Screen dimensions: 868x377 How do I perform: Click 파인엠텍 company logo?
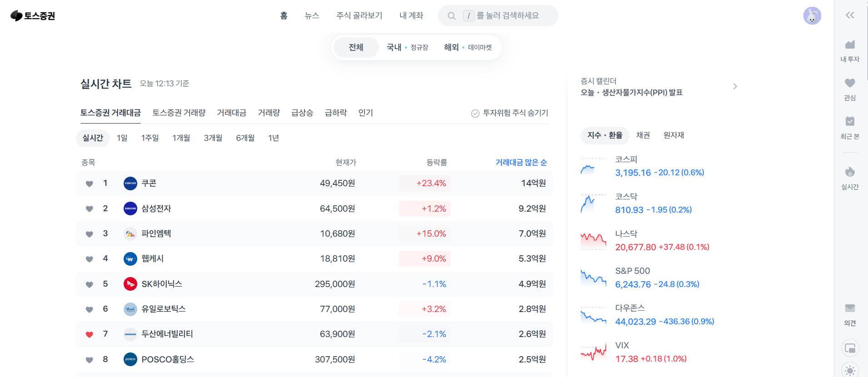tap(130, 234)
